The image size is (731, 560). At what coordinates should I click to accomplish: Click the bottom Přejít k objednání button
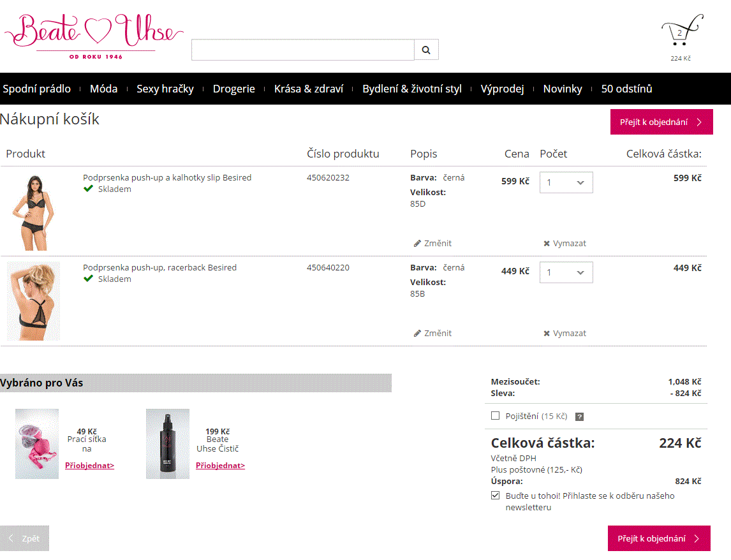click(x=659, y=538)
